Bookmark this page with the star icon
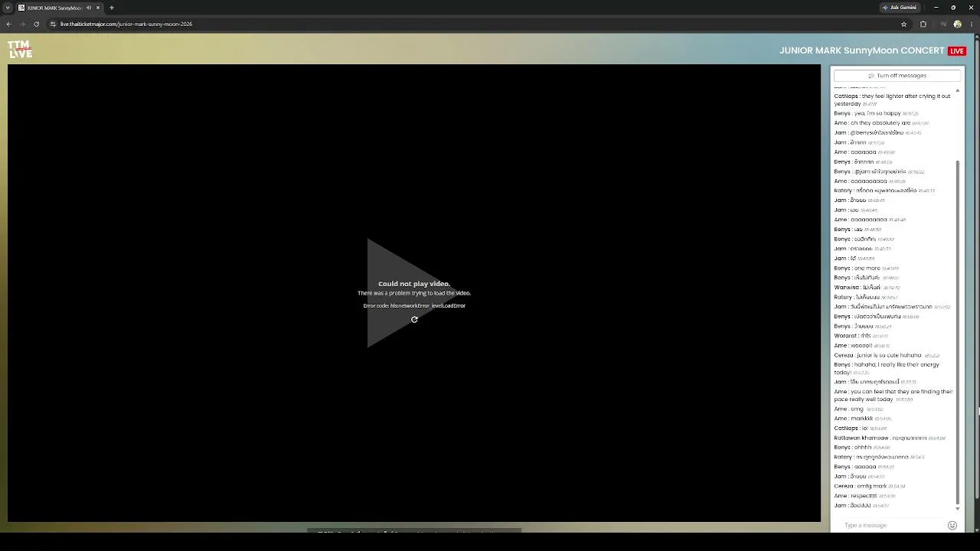Viewport: 980px width, 551px height. click(903, 24)
